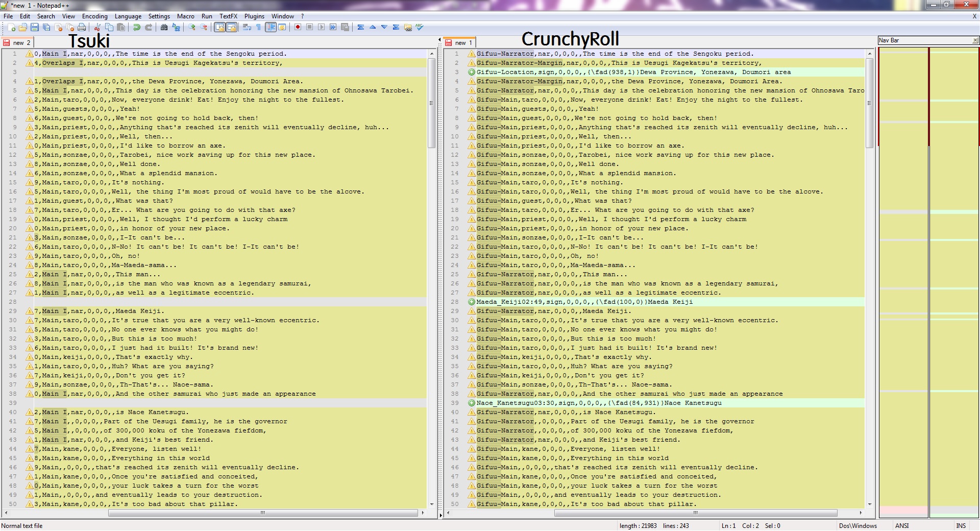Jump to last difference in Compare
Viewport: 980px width, 531px height.
pos(396,28)
